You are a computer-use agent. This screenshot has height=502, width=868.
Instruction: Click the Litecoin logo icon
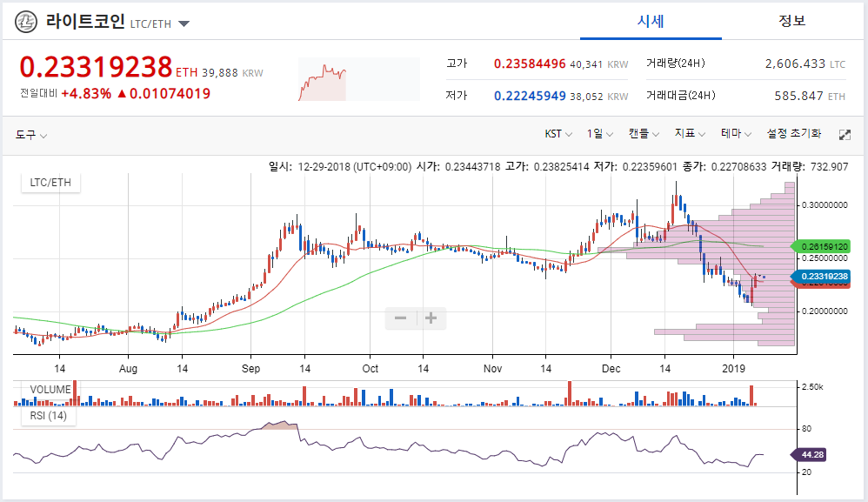(25, 23)
